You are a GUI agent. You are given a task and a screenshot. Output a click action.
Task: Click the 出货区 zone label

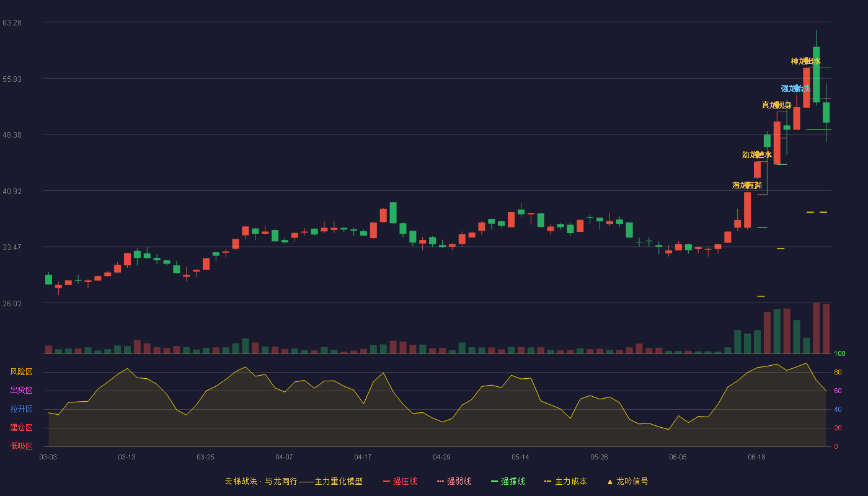[21, 391]
